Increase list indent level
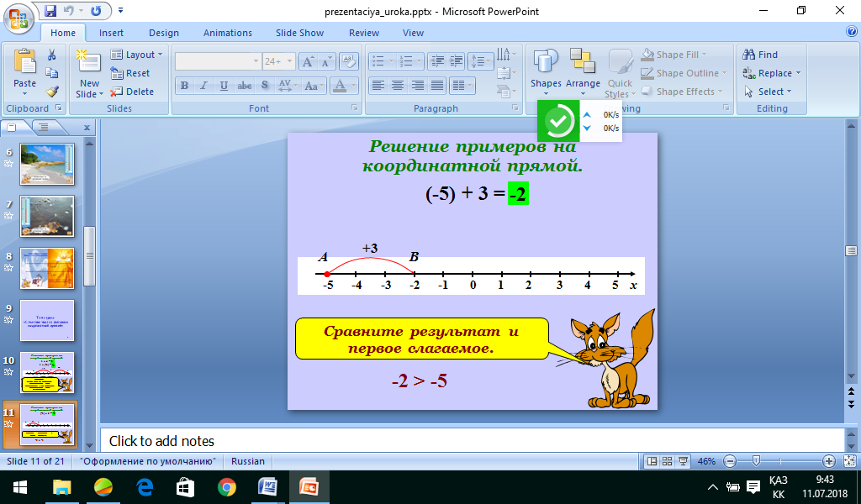The height and width of the screenshot is (504, 861). click(x=457, y=61)
